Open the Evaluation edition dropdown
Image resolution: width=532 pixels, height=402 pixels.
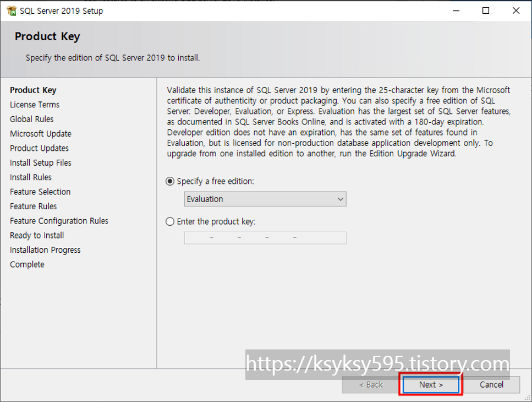[x=265, y=199]
